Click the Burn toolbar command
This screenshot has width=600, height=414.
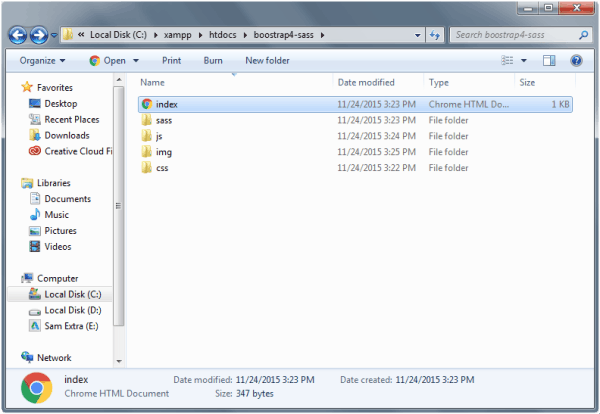click(x=213, y=60)
